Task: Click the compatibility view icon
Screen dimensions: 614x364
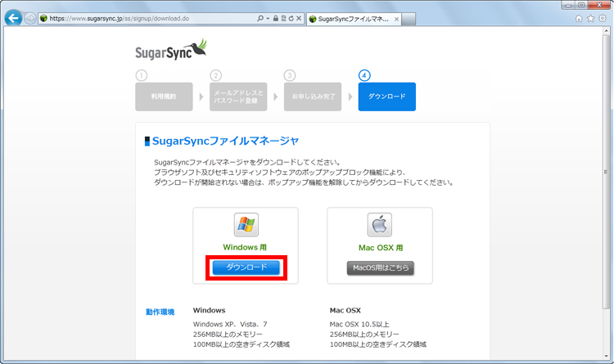Action: pyautogui.click(x=283, y=18)
